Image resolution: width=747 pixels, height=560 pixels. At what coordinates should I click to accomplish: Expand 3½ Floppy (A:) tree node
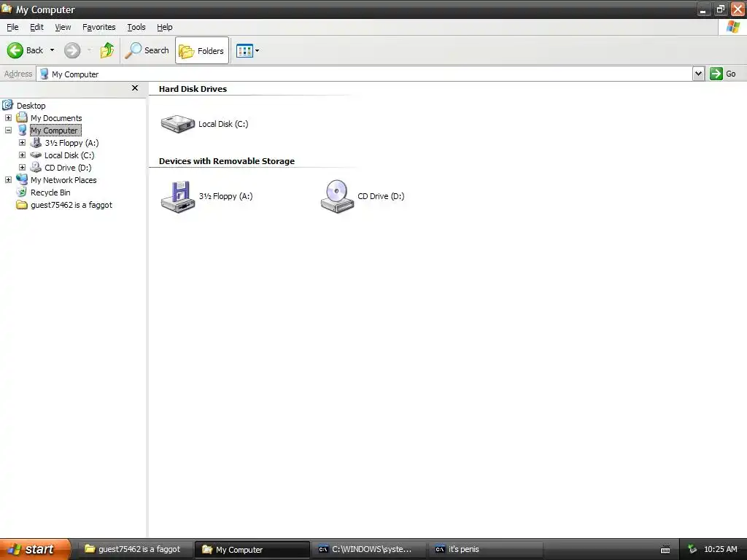click(22, 142)
